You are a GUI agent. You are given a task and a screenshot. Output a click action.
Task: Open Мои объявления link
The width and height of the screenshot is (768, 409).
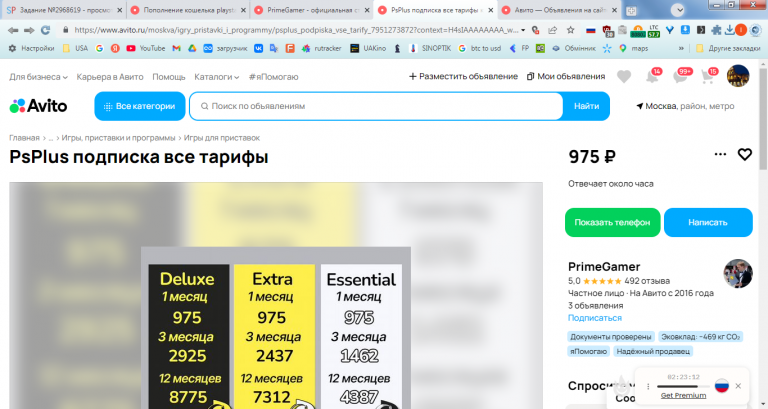coord(566,76)
